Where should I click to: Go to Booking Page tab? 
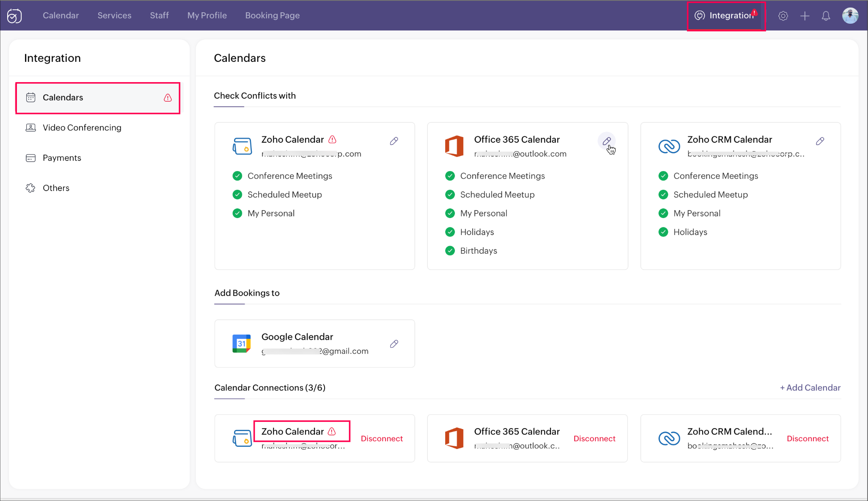272,16
